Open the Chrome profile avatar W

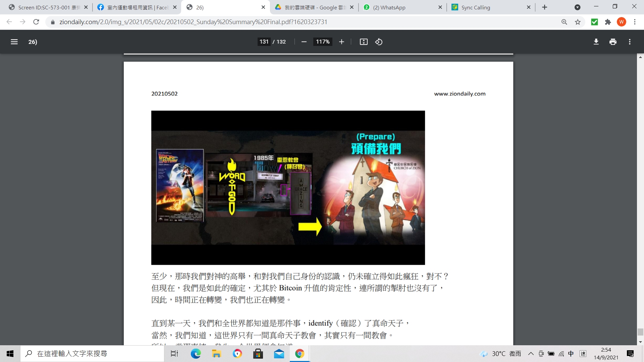tap(622, 22)
